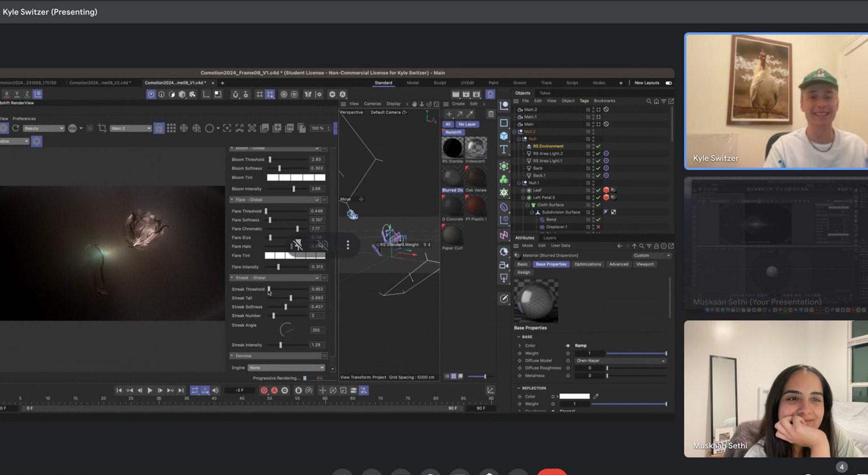Collapse the Streak Global section
This screenshot has width=868, height=475.
(232, 278)
